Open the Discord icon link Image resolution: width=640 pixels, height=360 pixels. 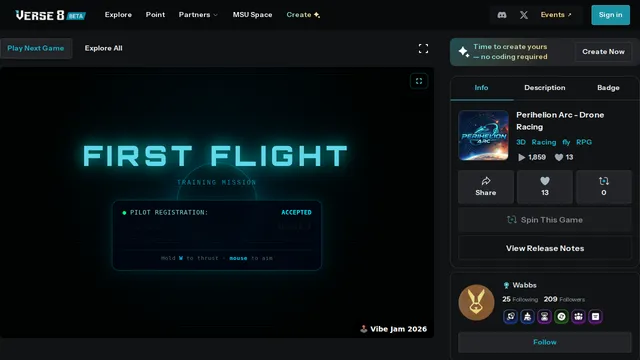pyautogui.click(x=502, y=15)
